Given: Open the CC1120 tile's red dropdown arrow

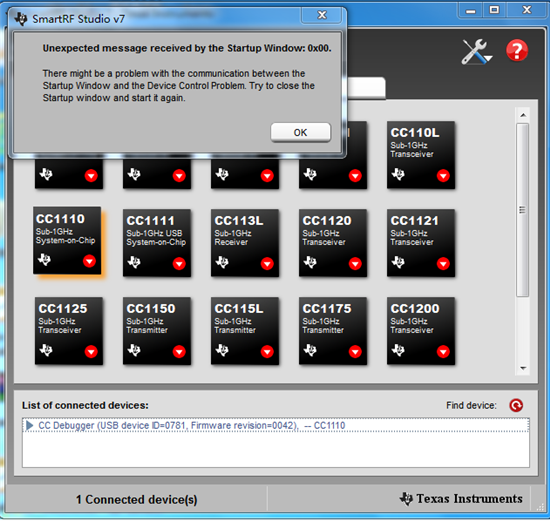Looking at the screenshot, I should click(355, 263).
